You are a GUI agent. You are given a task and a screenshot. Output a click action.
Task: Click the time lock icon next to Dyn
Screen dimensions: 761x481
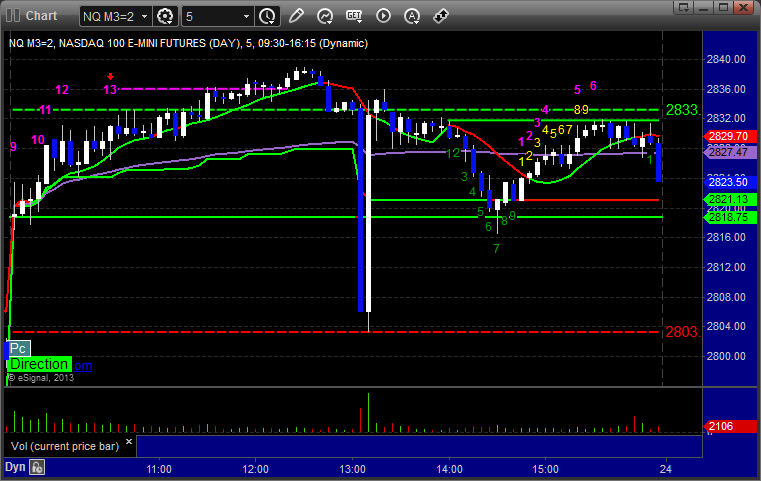pyautogui.click(x=37, y=467)
